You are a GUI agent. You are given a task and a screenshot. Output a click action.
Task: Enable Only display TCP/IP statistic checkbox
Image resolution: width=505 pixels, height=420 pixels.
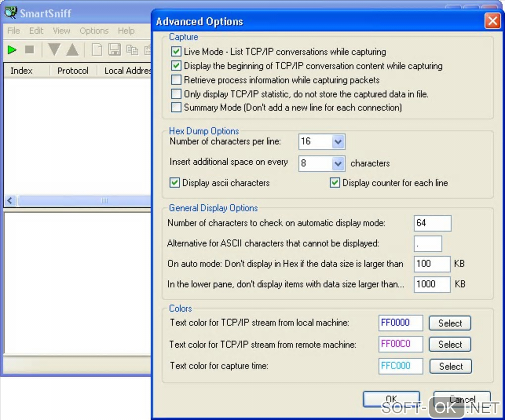click(x=176, y=93)
